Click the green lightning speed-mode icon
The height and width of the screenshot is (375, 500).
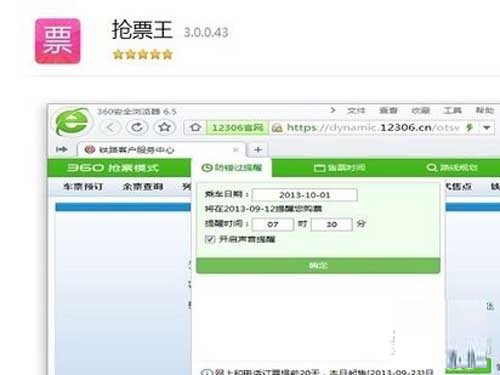tap(470, 127)
